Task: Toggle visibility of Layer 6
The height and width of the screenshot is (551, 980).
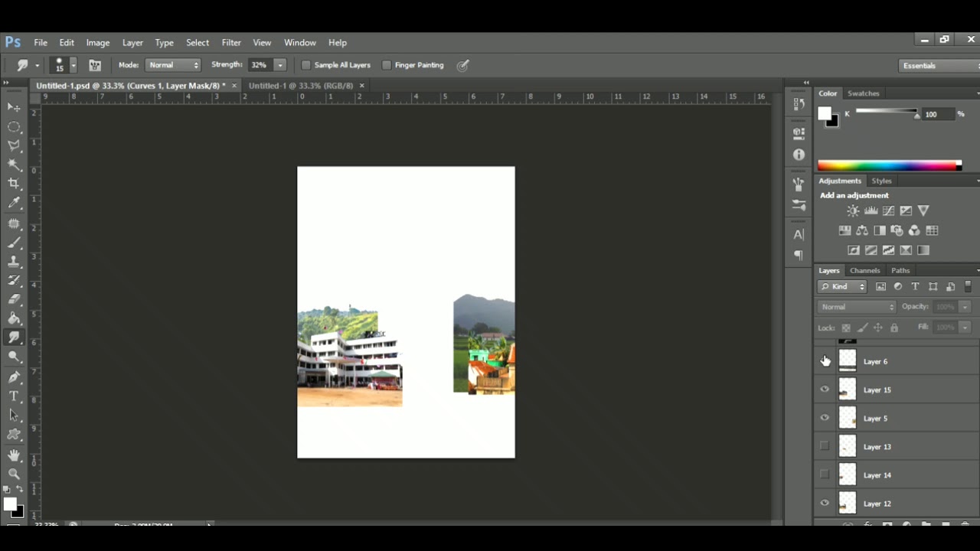Action: (825, 361)
